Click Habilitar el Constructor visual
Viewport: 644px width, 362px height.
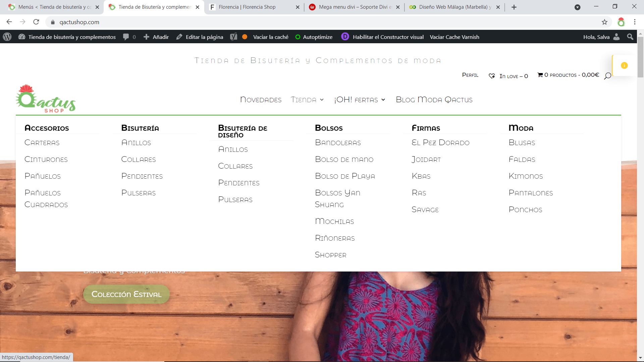click(388, 37)
